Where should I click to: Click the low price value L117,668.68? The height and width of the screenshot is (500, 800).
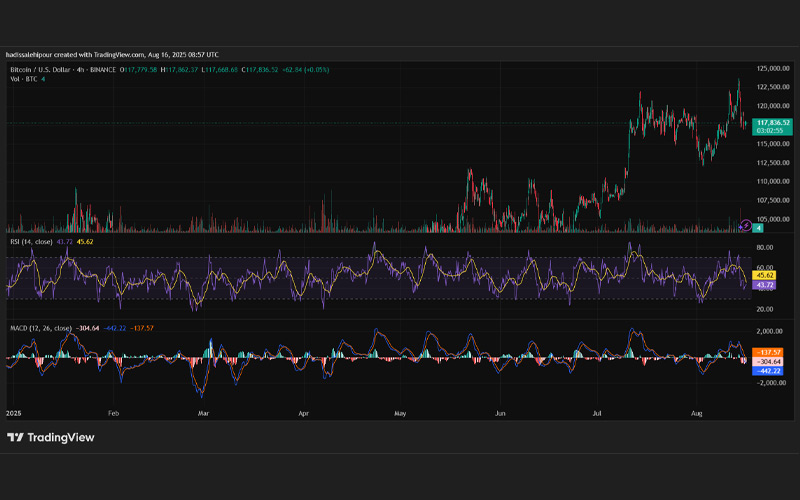(x=219, y=70)
